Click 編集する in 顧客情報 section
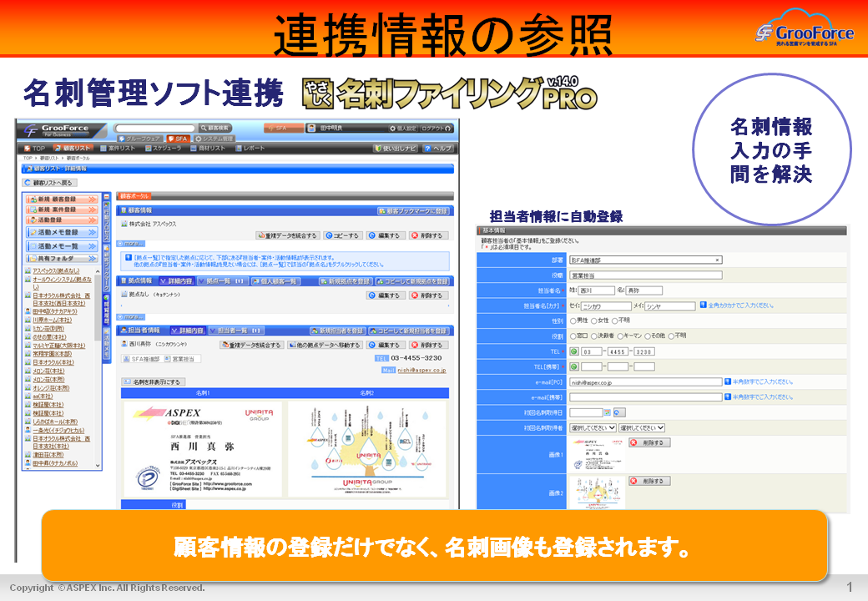 (x=384, y=235)
